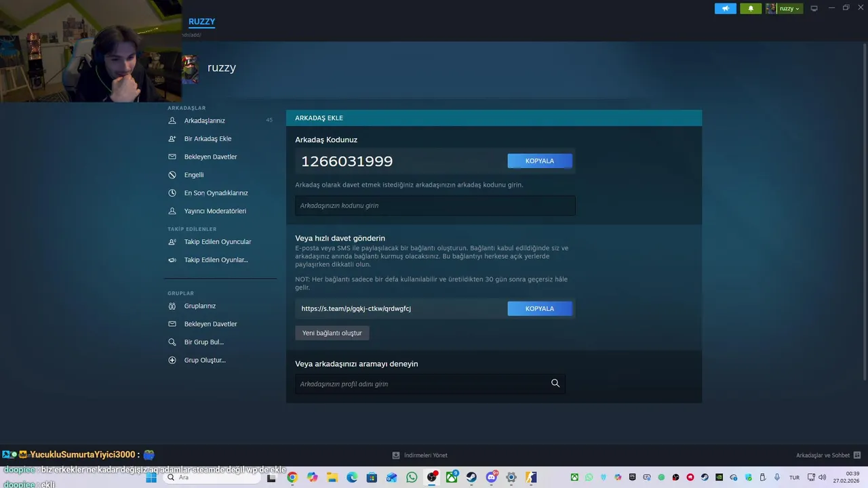Open the Steam system tray icon
The height and width of the screenshot is (488, 868).
[x=705, y=477]
